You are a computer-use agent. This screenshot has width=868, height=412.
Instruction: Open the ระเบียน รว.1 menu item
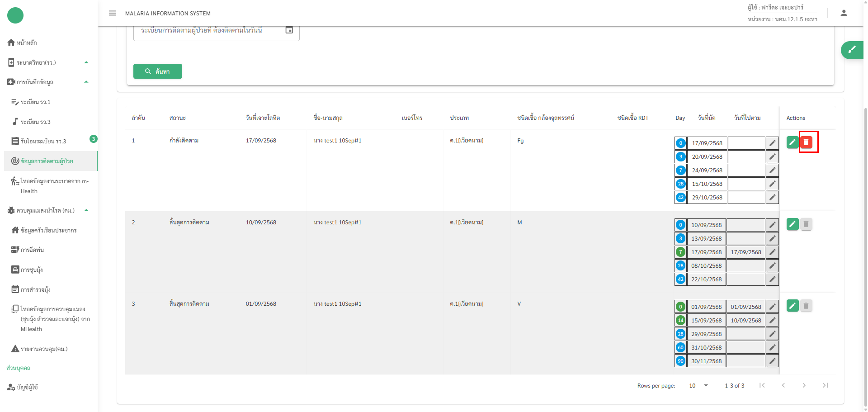coord(35,102)
